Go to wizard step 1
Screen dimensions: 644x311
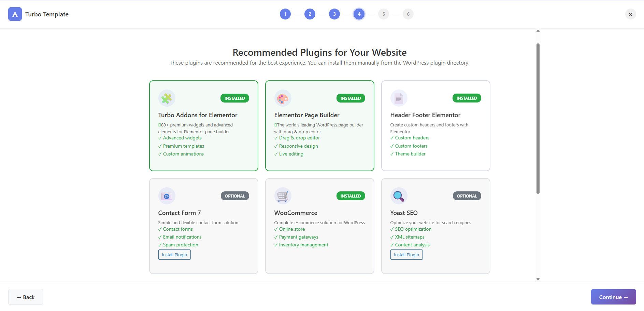point(285,14)
